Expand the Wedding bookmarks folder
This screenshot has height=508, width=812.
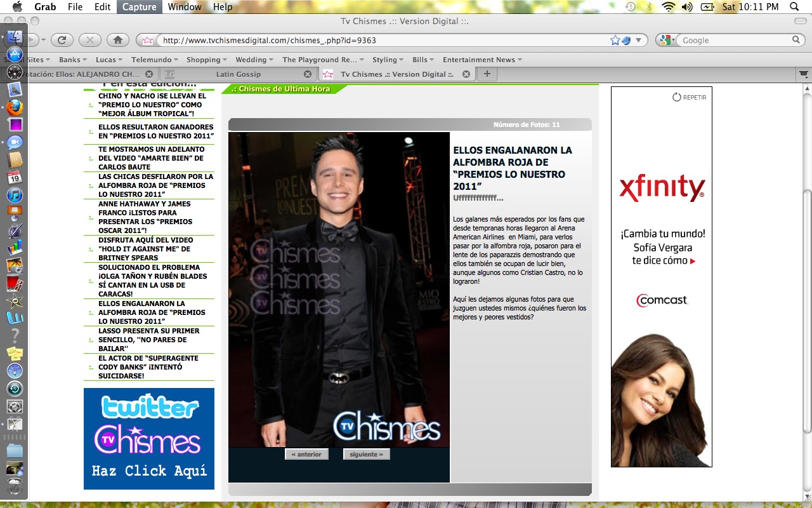point(254,60)
